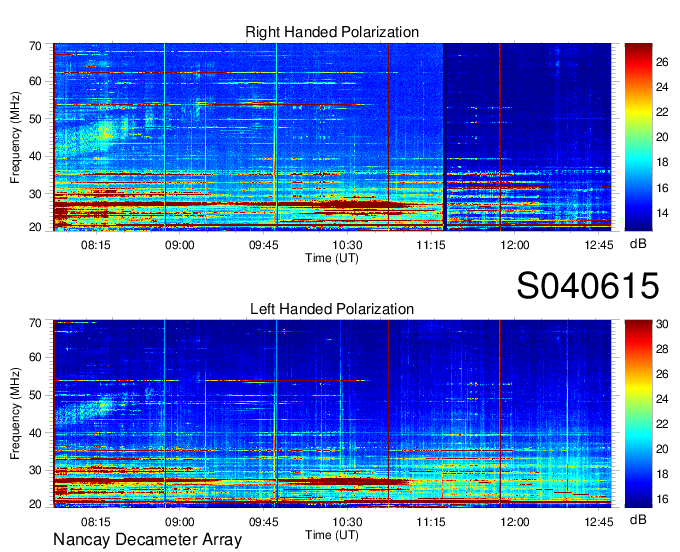Click the "Right Handed Polarization" plot title
The height and width of the screenshot is (552, 680).
[x=332, y=32]
